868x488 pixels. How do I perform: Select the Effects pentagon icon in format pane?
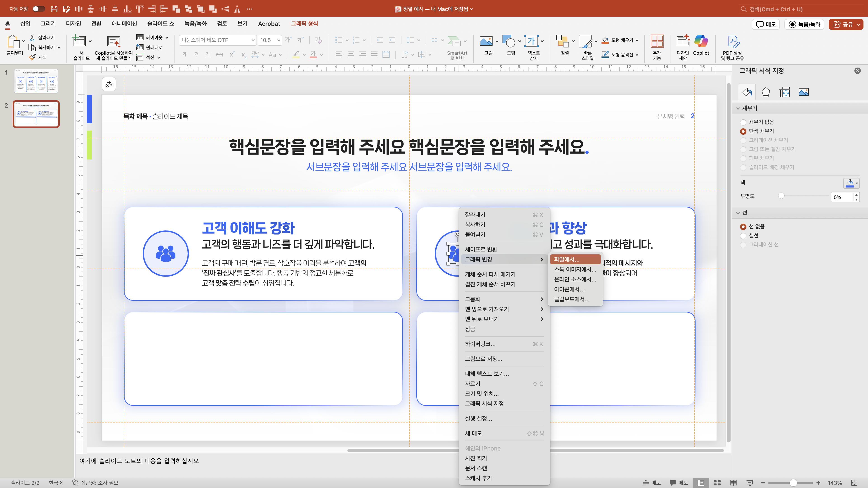(x=766, y=92)
